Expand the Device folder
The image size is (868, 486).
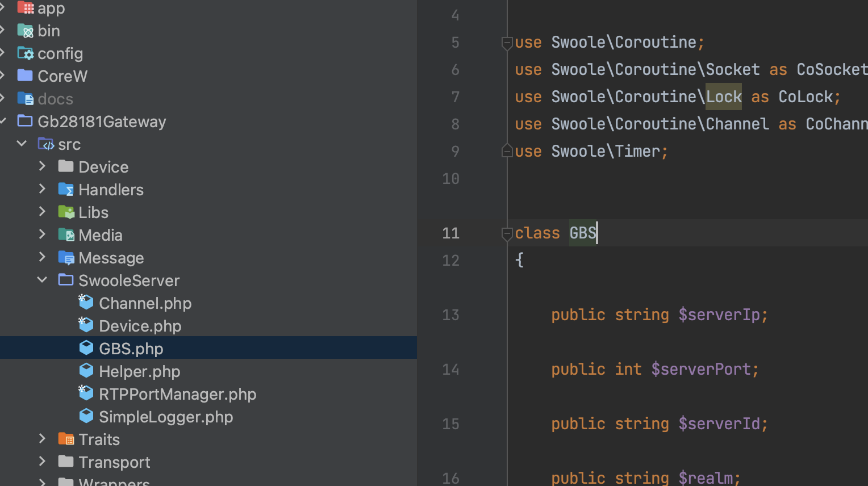[42, 166]
